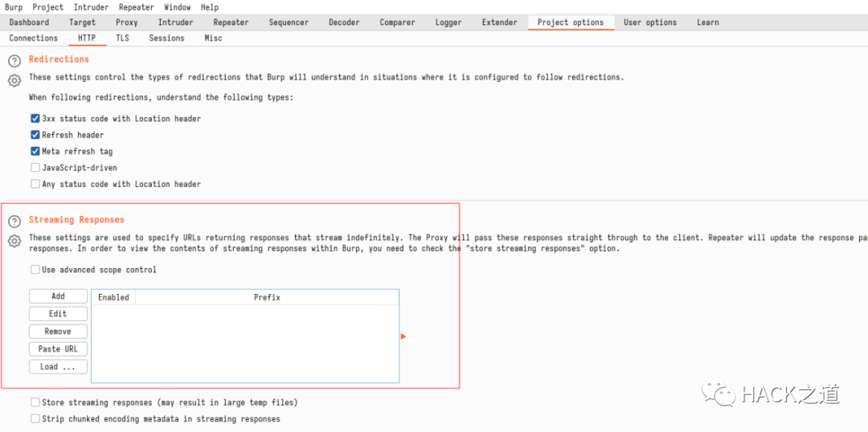This screenshot has height=432, width=868.
Task: Switch to Intruder tab
Action: click(x=175, y=22)
